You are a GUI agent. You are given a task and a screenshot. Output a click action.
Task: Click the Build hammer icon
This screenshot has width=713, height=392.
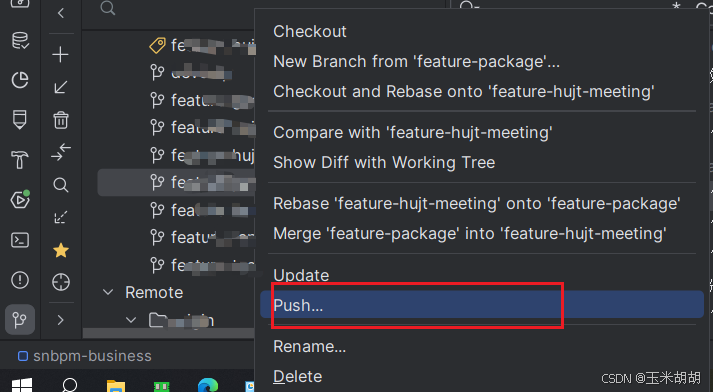coord(20,160)
